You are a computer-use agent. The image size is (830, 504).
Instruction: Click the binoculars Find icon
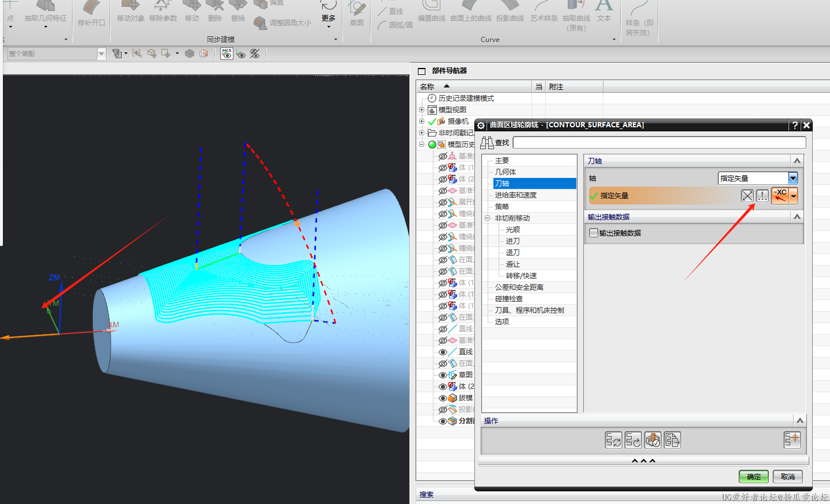(x=487, y=143)
